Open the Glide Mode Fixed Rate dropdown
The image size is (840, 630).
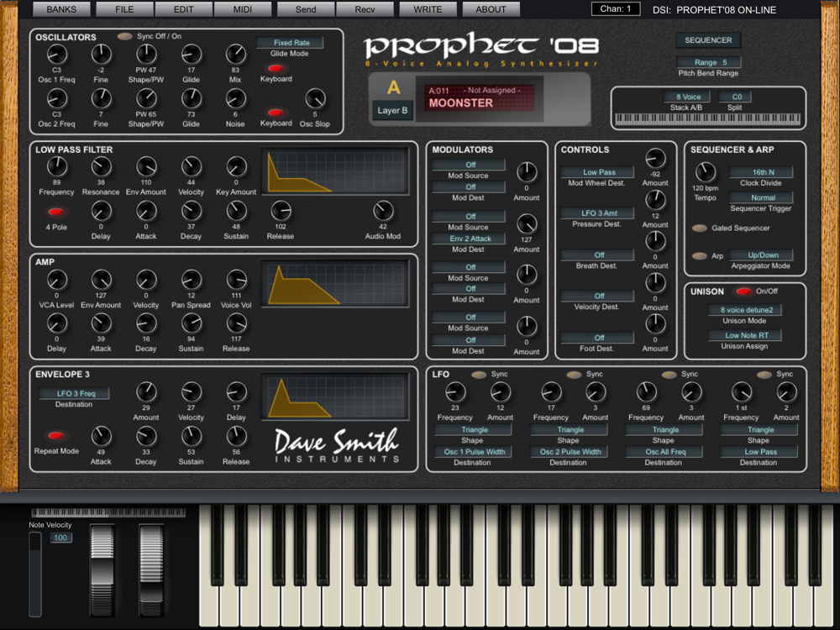[x=290, y=43]
